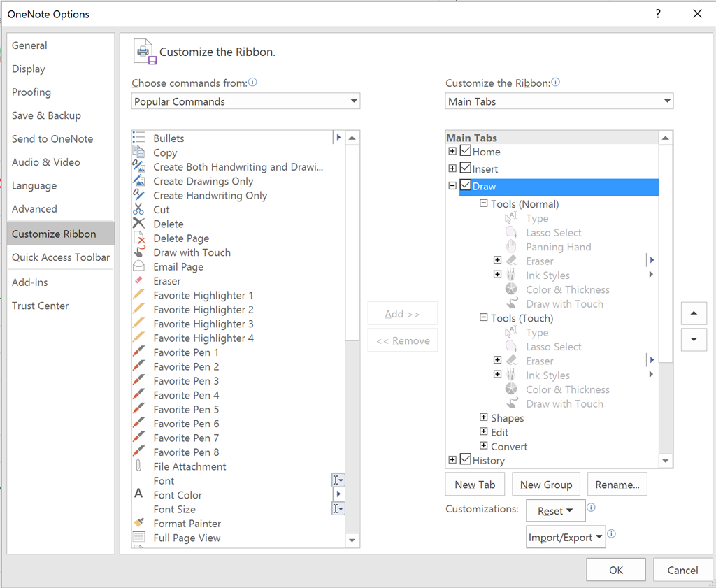
Task: Toggle the History tab checkbox
Action: pos(465,459)
